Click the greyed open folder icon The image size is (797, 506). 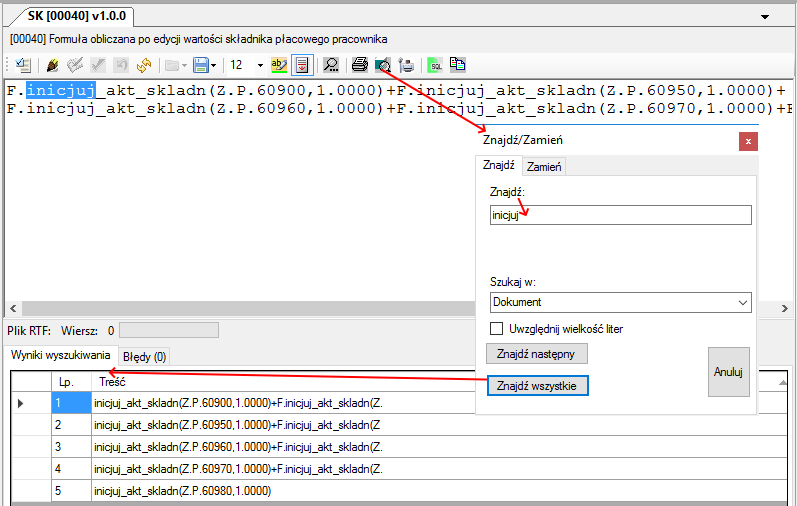coord(172,65)
